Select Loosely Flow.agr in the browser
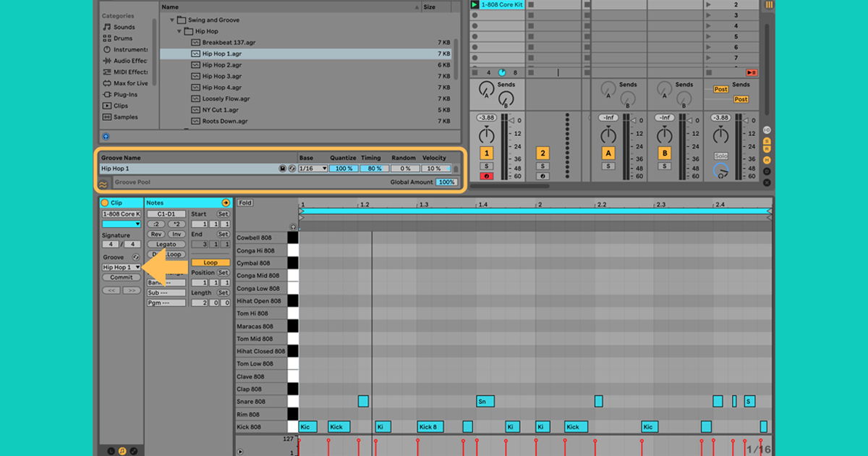This screenshot has width=868, height=456. point(226,98)
